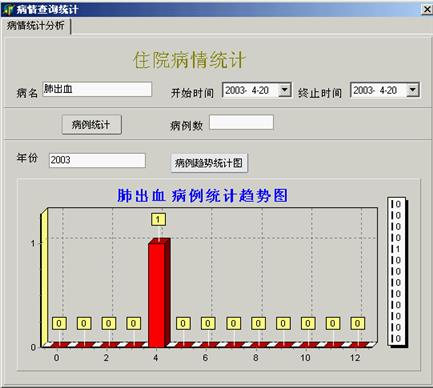This screenshot has width=433, height=388.
Task: Click the 开始时间 date text 2003-4-20
Action: (247, 90)
